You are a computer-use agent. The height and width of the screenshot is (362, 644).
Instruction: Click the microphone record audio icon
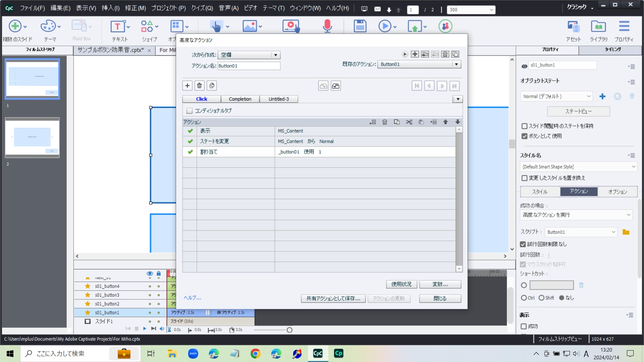(x=327, y=26)
